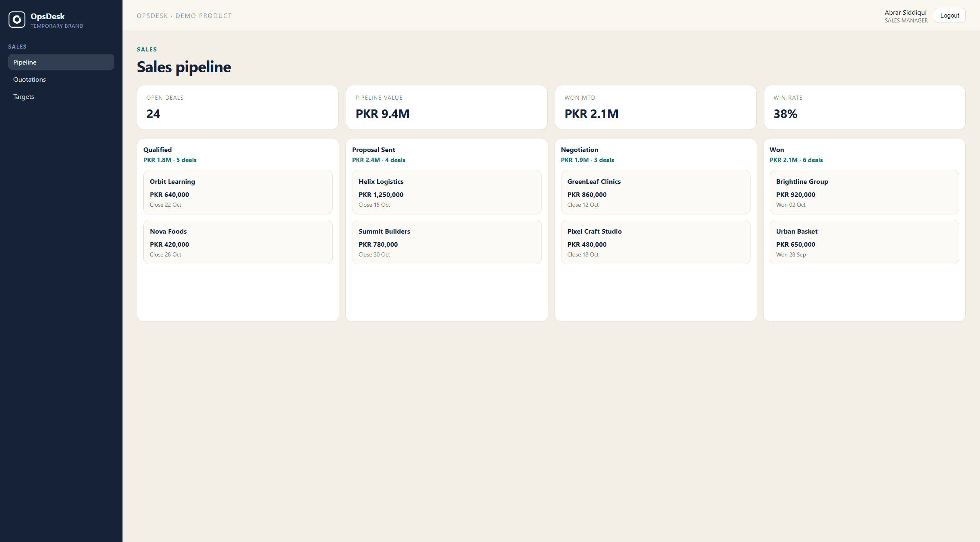Open the Targets sidebar item
This screenshot has width=980, height=542.
click(x=61, y=96)
